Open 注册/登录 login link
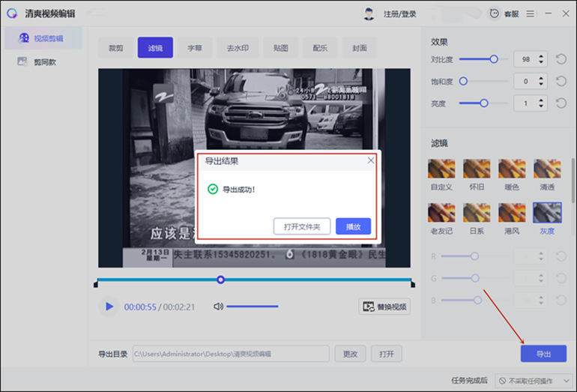Image resolution: width=577 pixels, height=392 pixels. (399, 14)
